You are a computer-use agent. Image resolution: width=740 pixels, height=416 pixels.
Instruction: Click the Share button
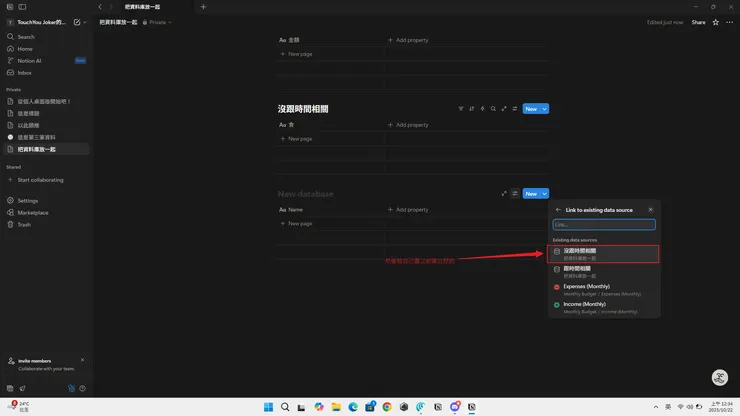[698, 22]
